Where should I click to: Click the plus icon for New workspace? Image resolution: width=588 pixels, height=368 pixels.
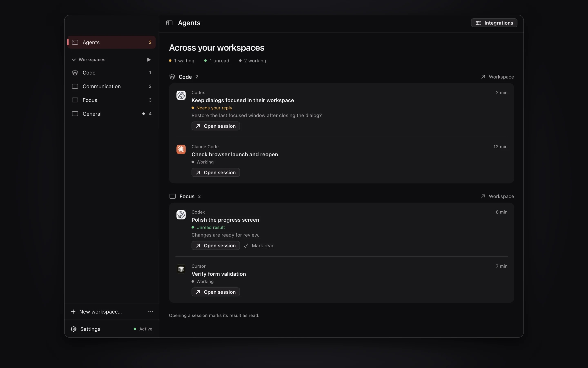click(73, 312)
